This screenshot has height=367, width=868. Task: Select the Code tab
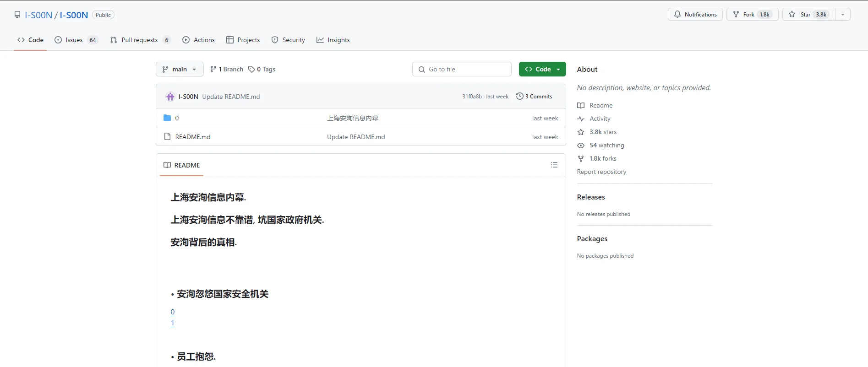pyautogui.click(x=30, y=40)
